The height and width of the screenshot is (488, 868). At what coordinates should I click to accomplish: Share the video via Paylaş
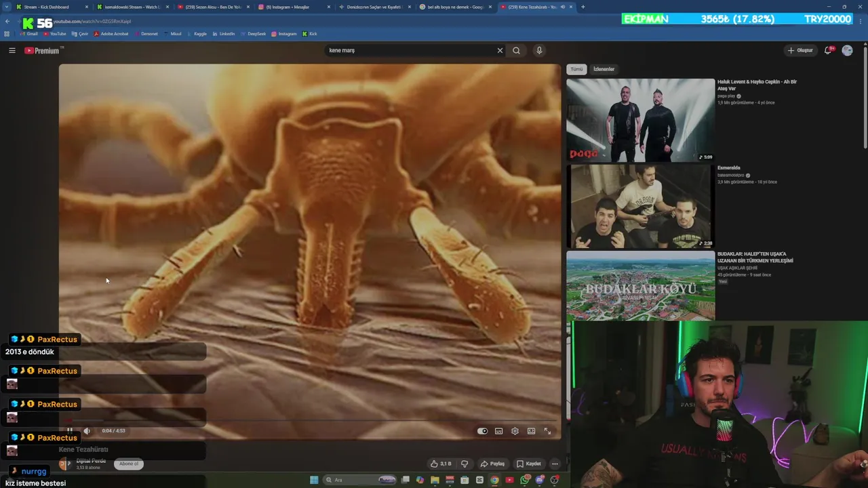492,464
